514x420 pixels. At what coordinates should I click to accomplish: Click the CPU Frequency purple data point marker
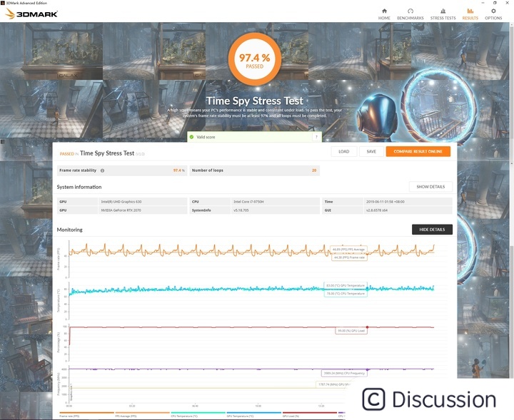[x=367, y=369]
